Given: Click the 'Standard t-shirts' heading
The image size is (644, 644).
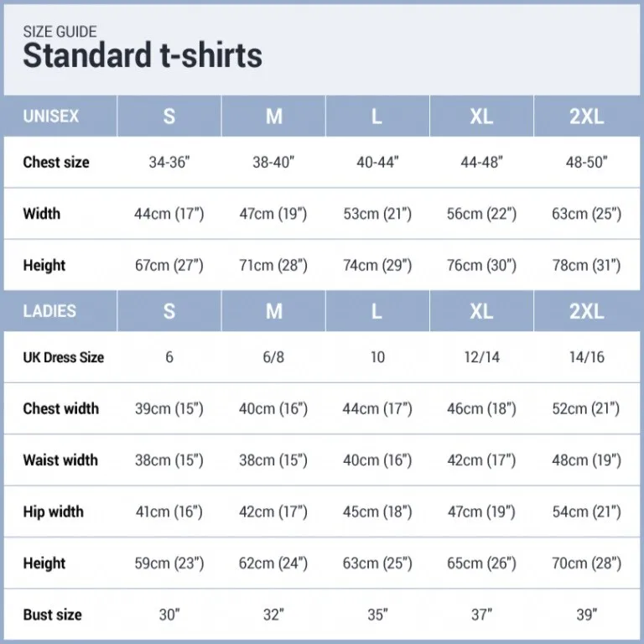Looking at the screenshot, I should coord(142,56).
